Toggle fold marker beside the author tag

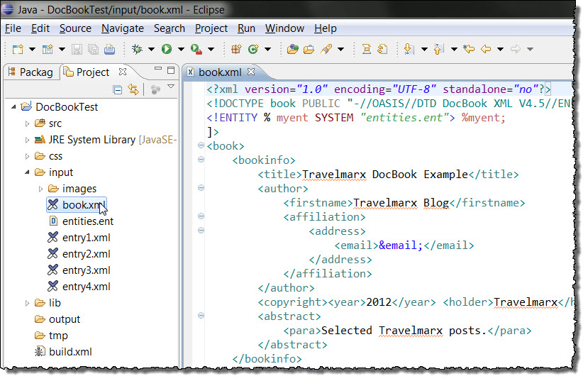(x=201, y=188)
